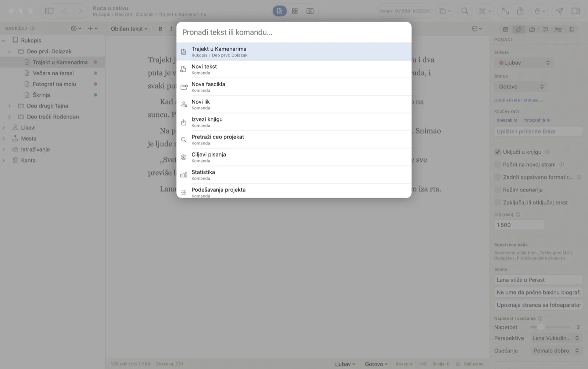Remove the fotografija keyword tag

[548, 120]
